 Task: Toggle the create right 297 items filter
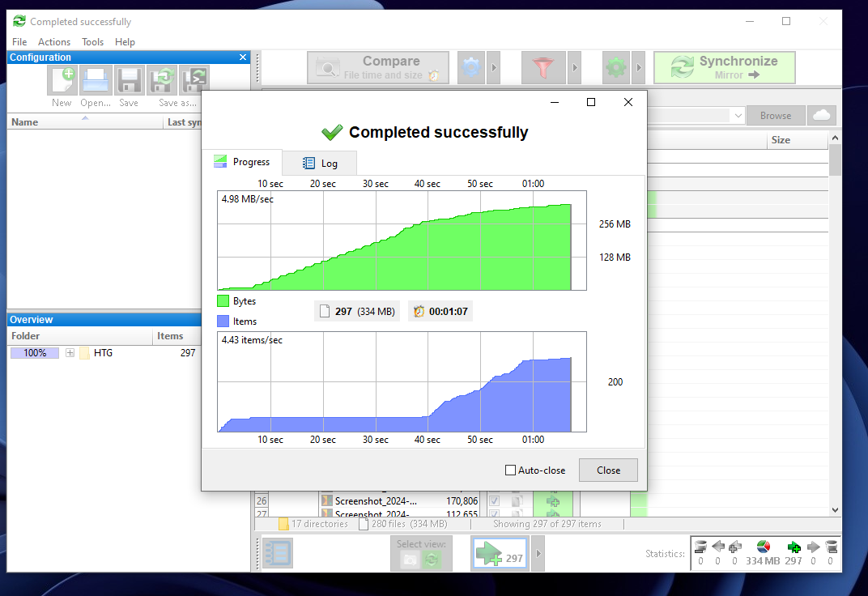[x=500, y=553]
